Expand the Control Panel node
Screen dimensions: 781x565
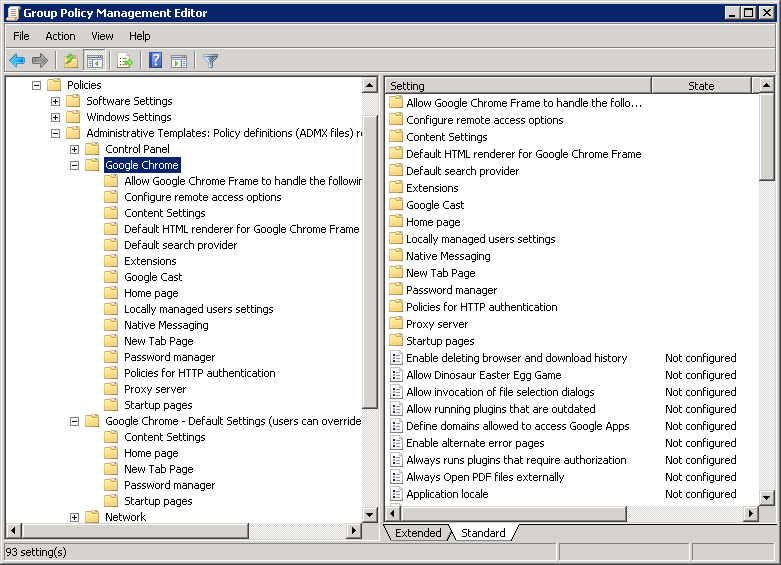pyautogui.click(x=74, y=149)
